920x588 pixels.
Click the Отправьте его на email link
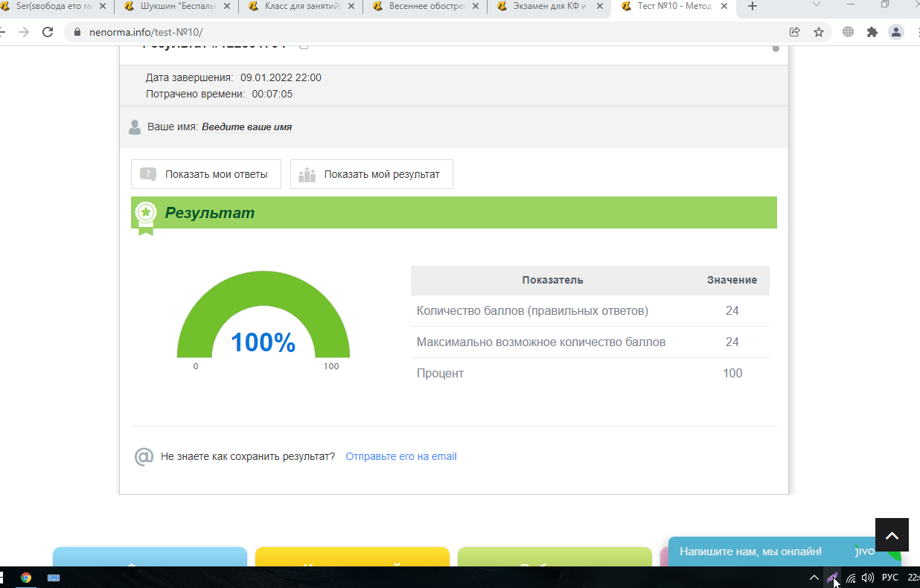pos(401,456)
